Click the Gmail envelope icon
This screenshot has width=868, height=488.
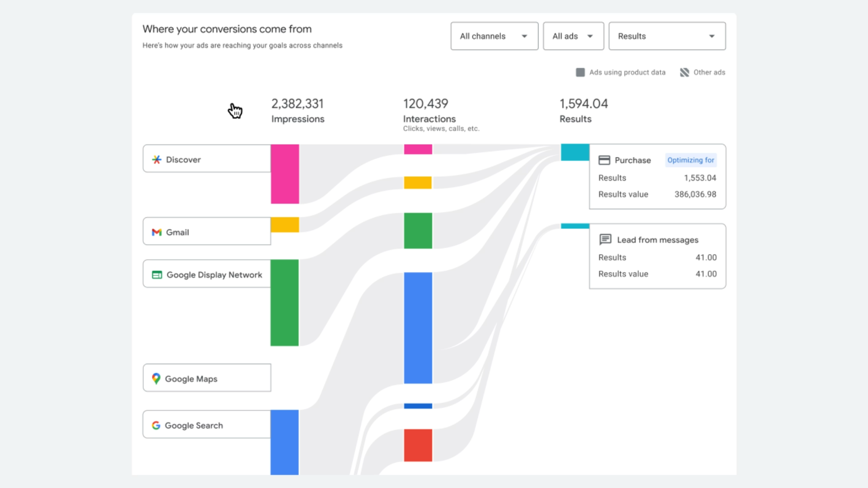(x=156, y=232)
